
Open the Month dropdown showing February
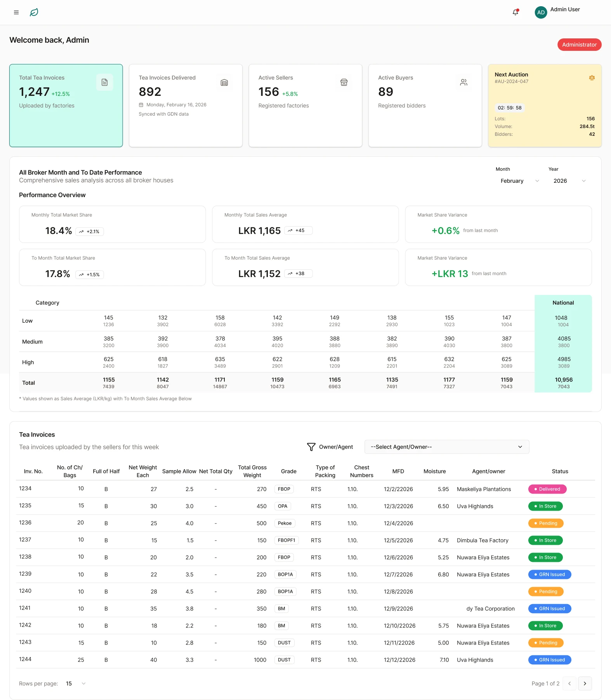[x=519, y=181]
